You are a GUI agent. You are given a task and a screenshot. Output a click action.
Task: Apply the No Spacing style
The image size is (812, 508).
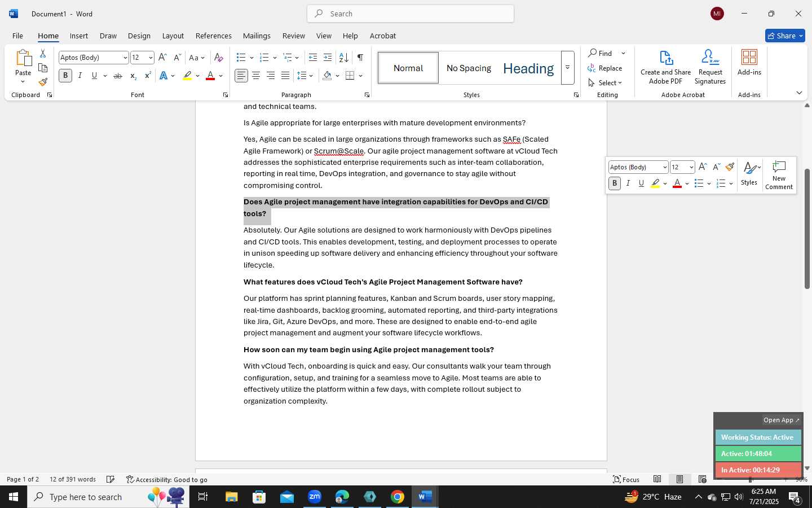(469, 68)
